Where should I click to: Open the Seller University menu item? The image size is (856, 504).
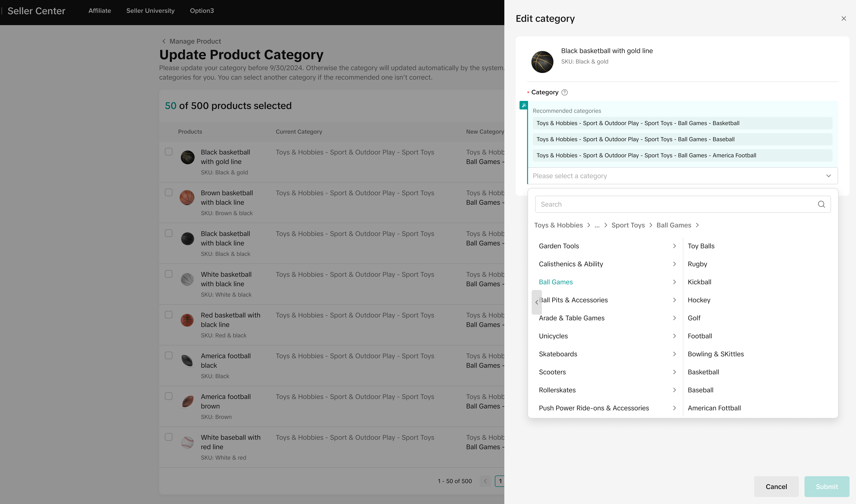coord(150,11)
